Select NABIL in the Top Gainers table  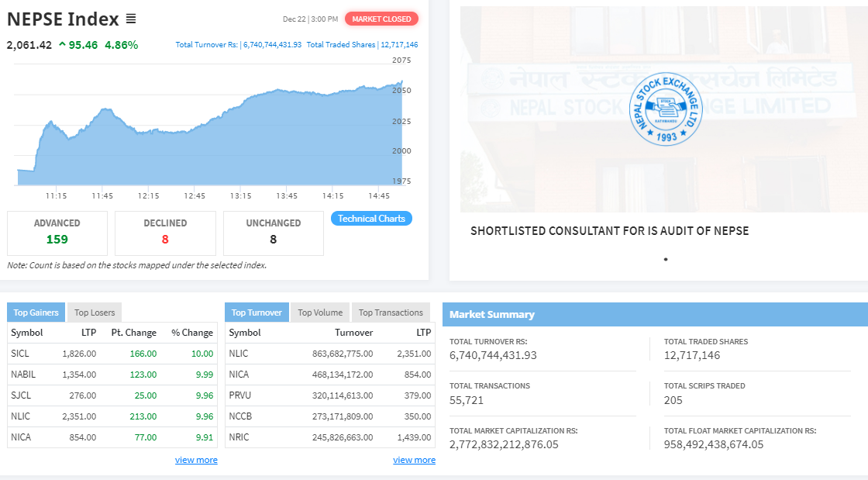click(23, 375)
